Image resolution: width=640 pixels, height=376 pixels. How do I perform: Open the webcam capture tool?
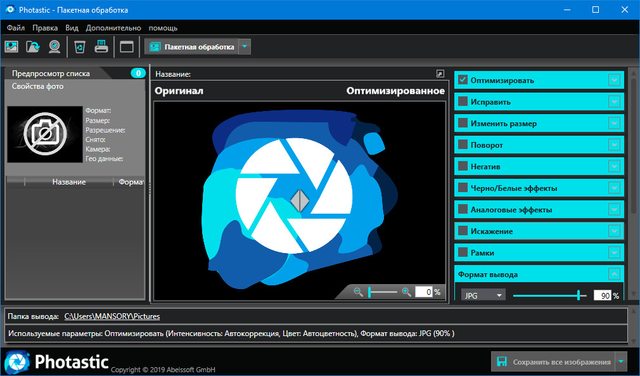[54, 47]
